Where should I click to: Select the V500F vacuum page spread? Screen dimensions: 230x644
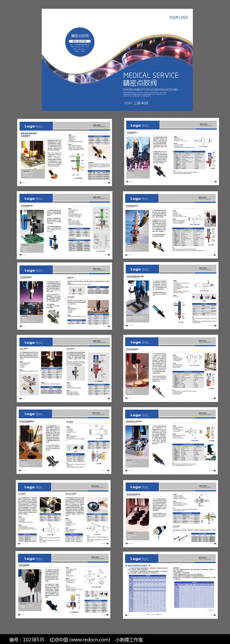pyautogui.click(x=170, y=513)
